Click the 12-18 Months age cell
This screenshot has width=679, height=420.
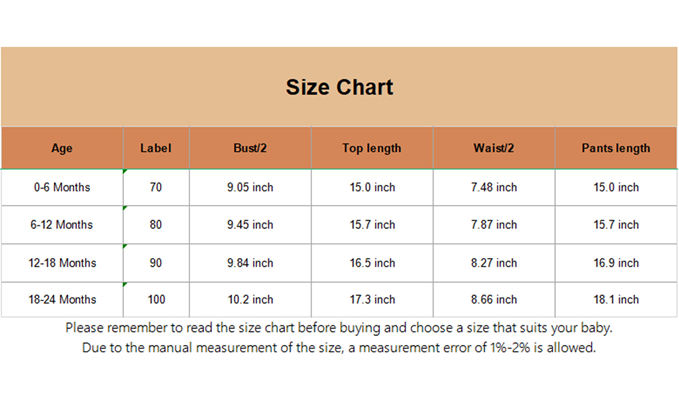pyautogui.click(x=62, y=262)
